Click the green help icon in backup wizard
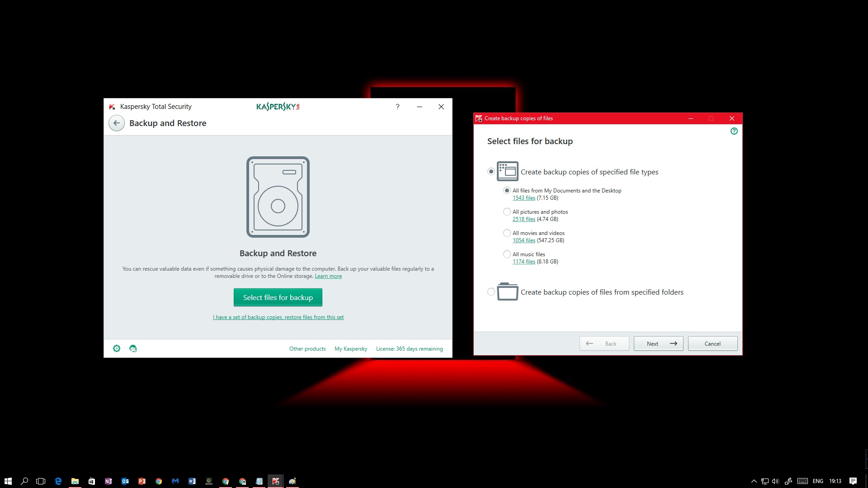Screen dimensions: 868x488 pos(734,131)
